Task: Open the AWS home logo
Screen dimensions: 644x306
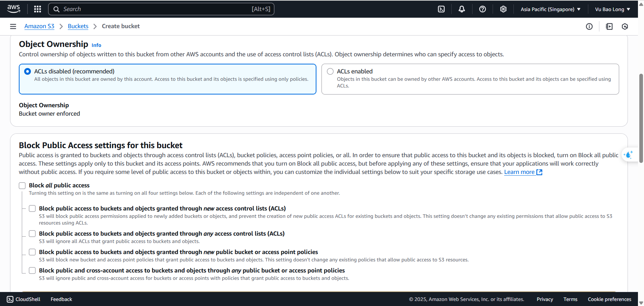Action: click(x=14, y=9)
